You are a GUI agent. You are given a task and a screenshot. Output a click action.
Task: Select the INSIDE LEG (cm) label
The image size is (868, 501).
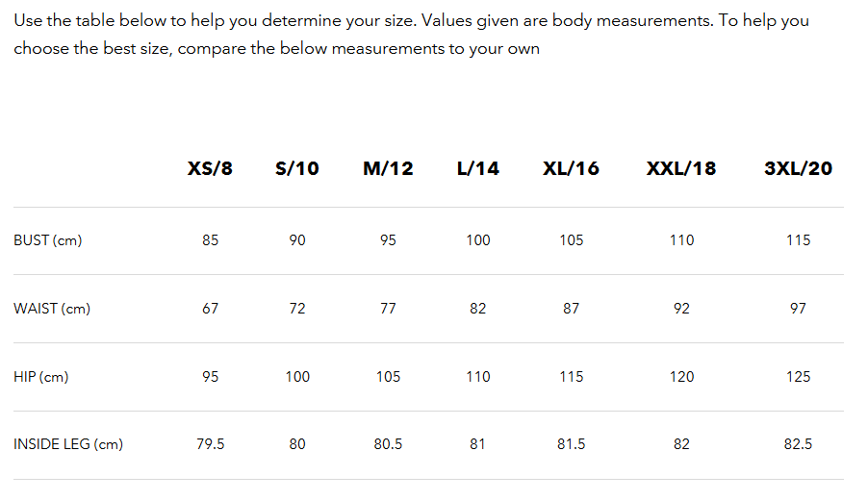(68, 444)
